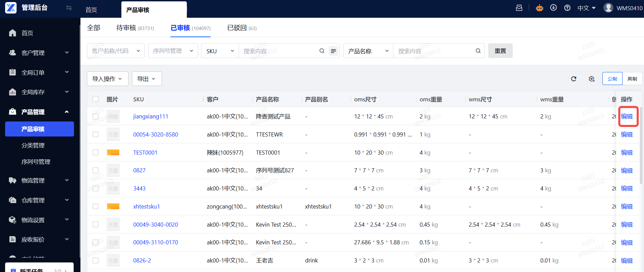Click the 重置 button
The height and width of the screenshot is (272, 644).
coord(500,51)
